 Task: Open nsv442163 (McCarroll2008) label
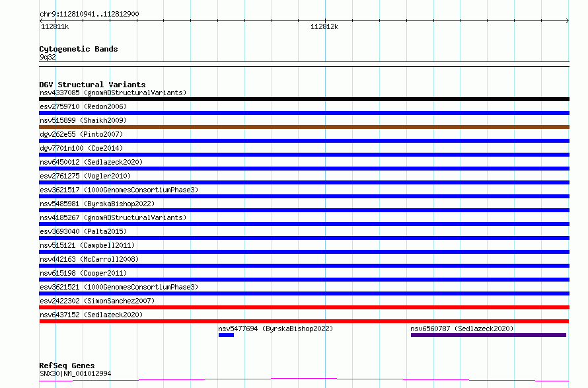coord(89,259)
